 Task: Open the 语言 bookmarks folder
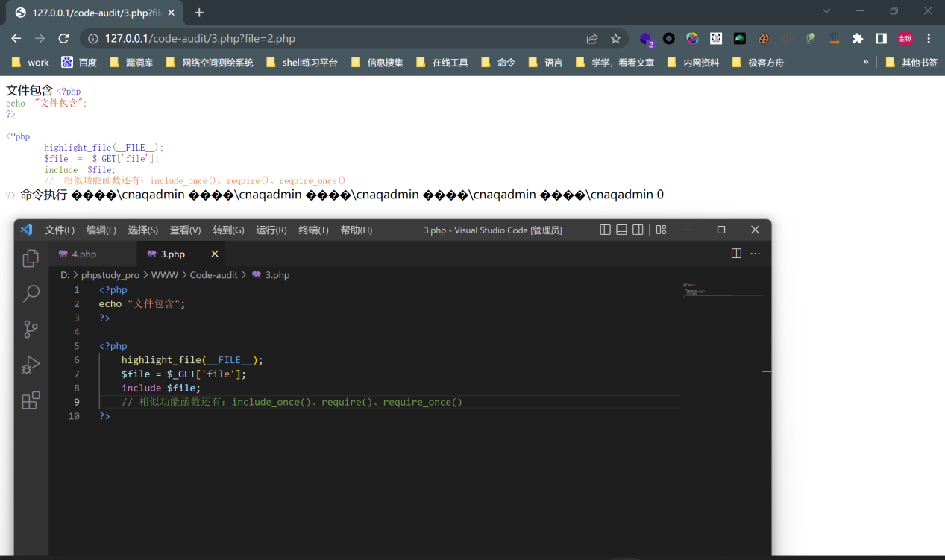(x=545, y=63)
